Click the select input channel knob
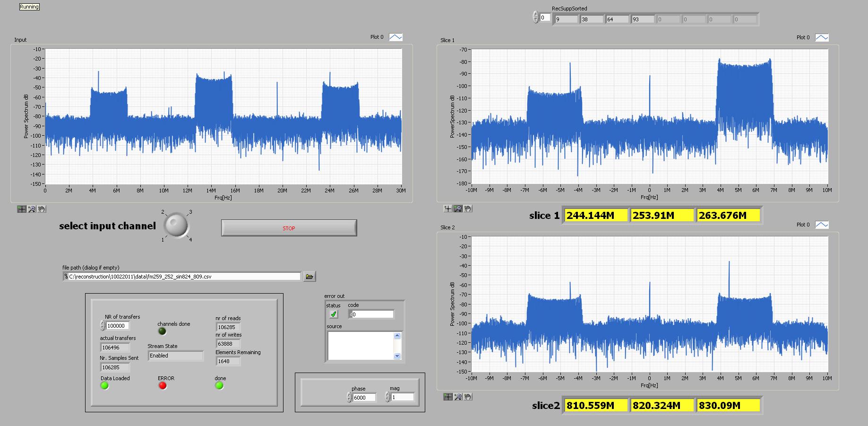This screenshot has height=426, width=868. click(x=176, y=225)
